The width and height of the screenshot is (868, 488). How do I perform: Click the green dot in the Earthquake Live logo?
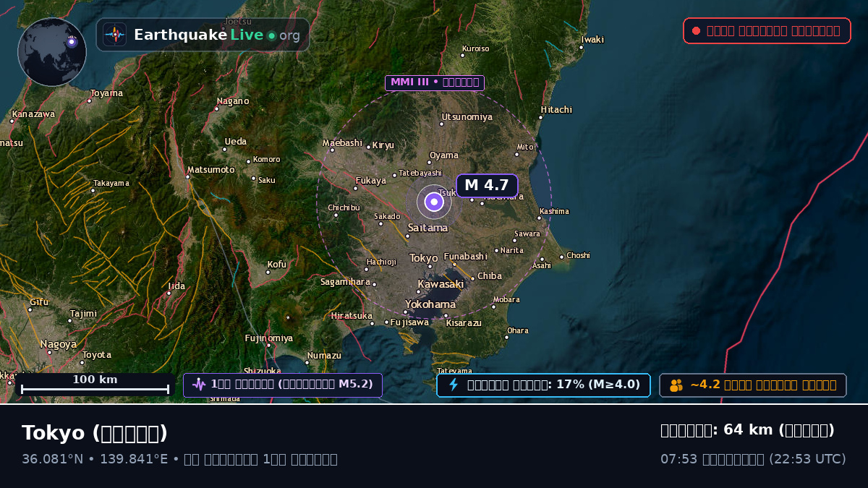click(x=271, y=35)
